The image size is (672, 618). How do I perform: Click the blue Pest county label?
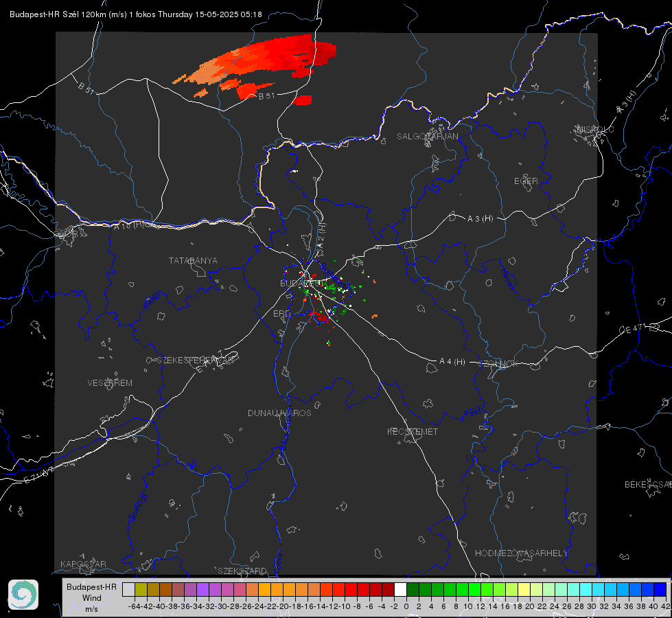(x=473, y=413)
